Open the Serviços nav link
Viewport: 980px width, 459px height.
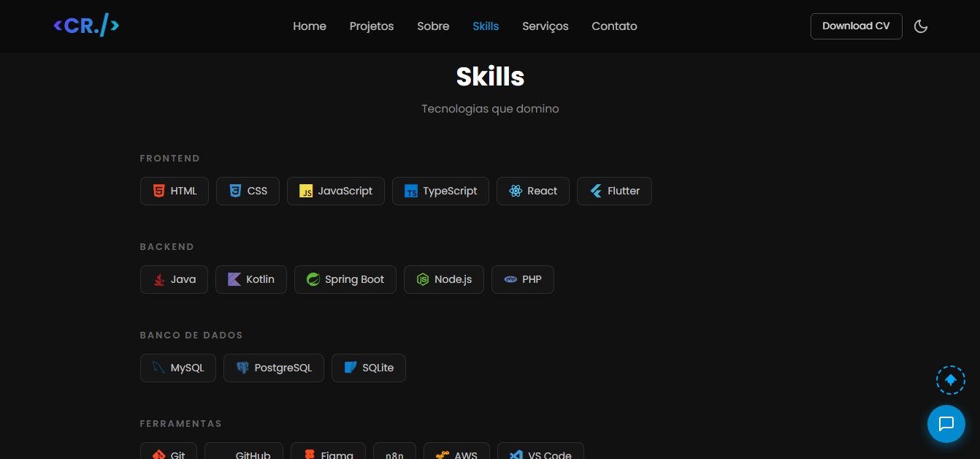(545, 26)
